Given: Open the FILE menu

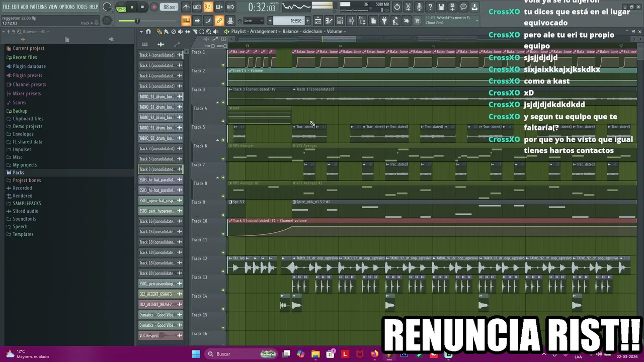Looking at the screenshot, I should [x=6, y=7].
